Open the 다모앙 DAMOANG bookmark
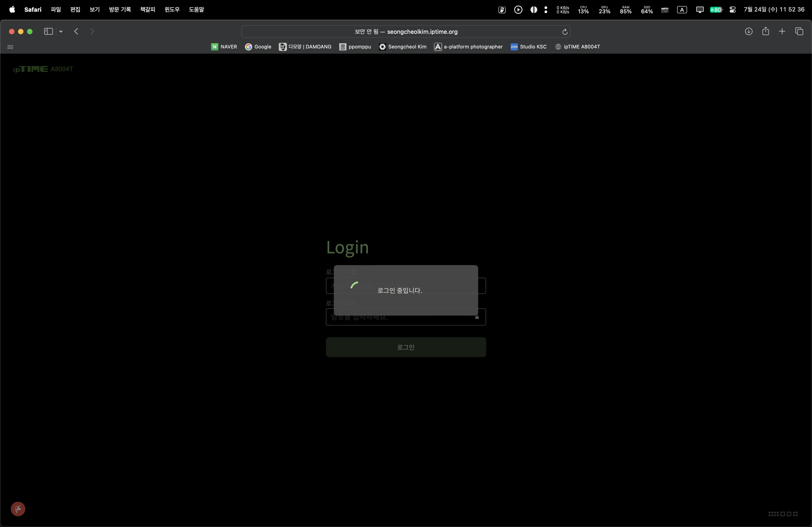Viewport: 812px width, 527px height. pos(305,47)
